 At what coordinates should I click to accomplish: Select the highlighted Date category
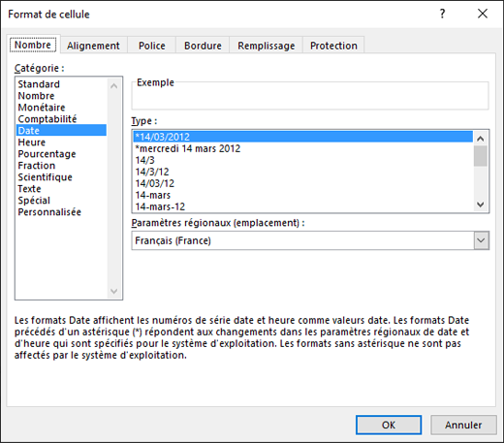[x=61, y=131]
